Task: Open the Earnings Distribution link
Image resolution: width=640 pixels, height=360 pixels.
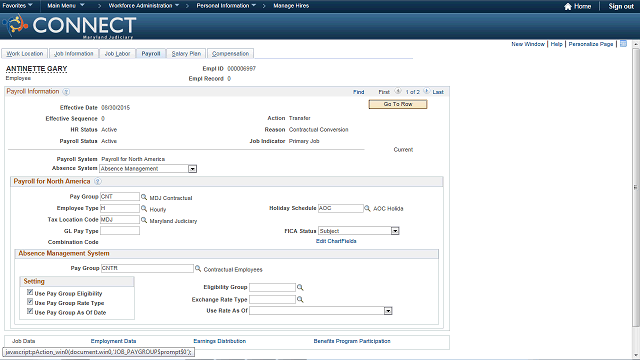Action: (x=220, y=341)
